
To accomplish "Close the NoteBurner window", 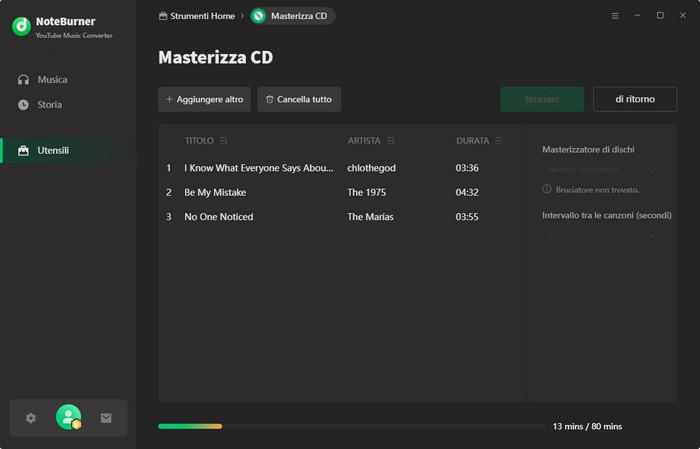I will pos(683,15).
